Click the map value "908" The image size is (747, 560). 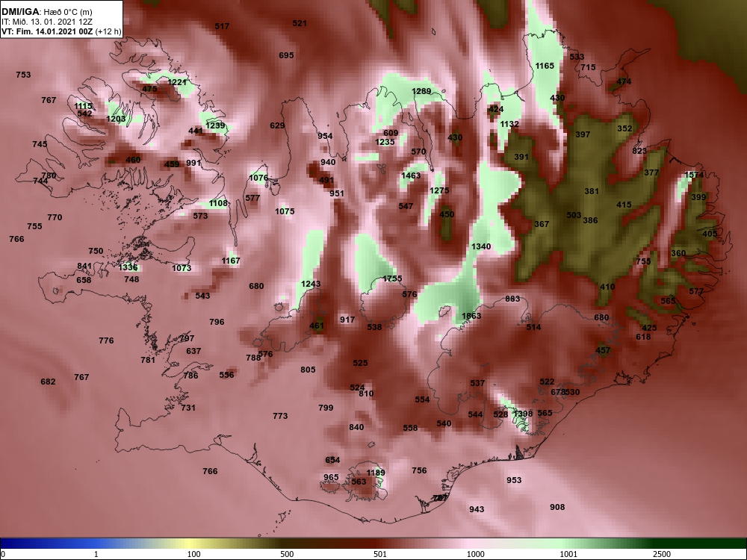557,507
